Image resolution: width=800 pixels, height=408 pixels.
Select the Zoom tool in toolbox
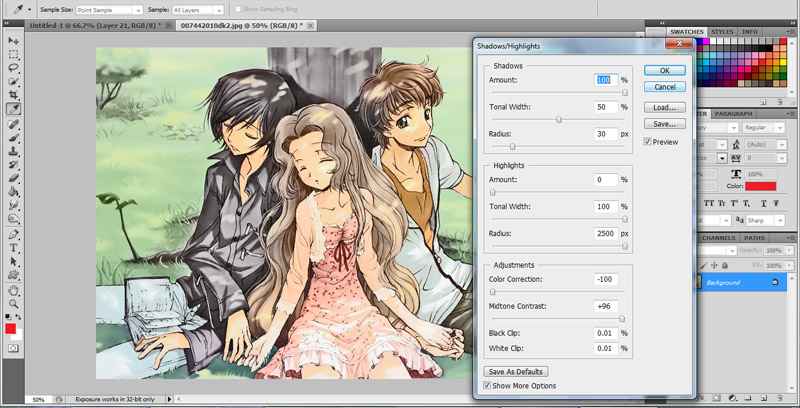pos(14,303)
